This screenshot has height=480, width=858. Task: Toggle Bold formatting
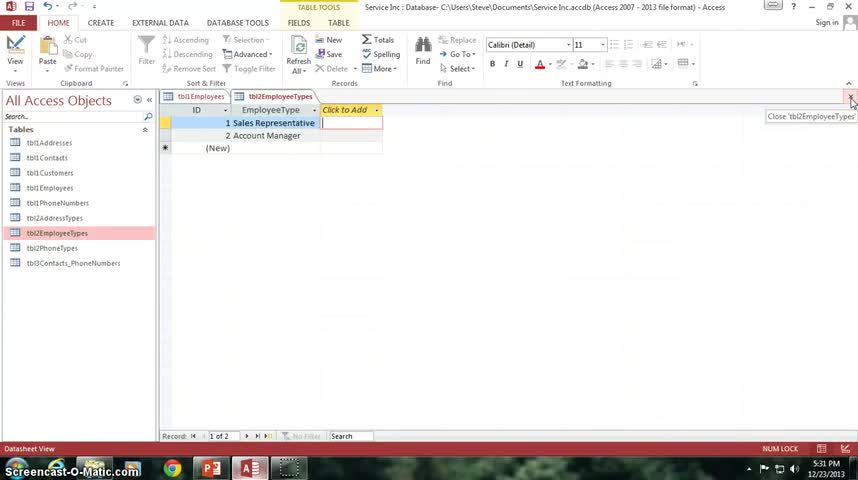[492, 64]
